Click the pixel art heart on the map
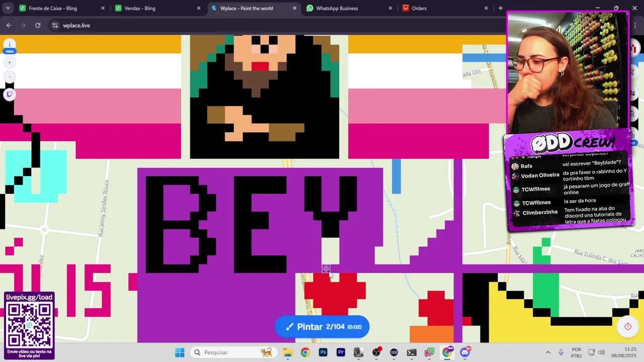Viewport: 644px width, 362px height. coord(335,294)
